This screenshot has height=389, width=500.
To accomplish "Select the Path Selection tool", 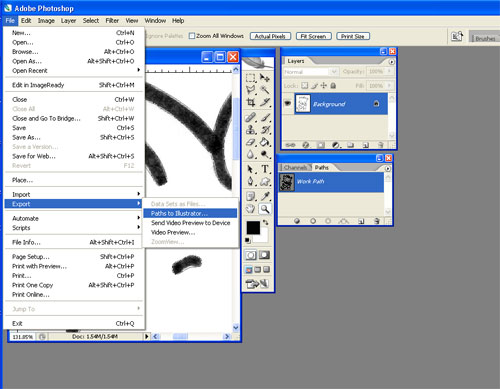I will 251,169.
